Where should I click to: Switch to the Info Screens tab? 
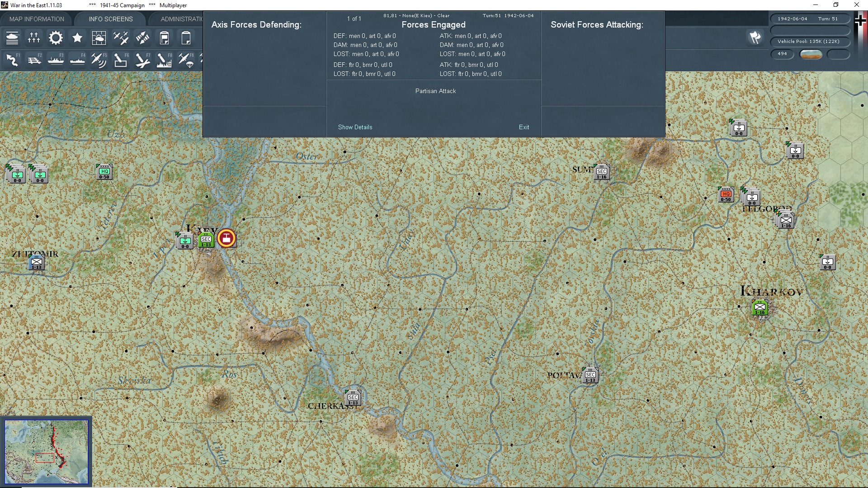tap(111, 19)
